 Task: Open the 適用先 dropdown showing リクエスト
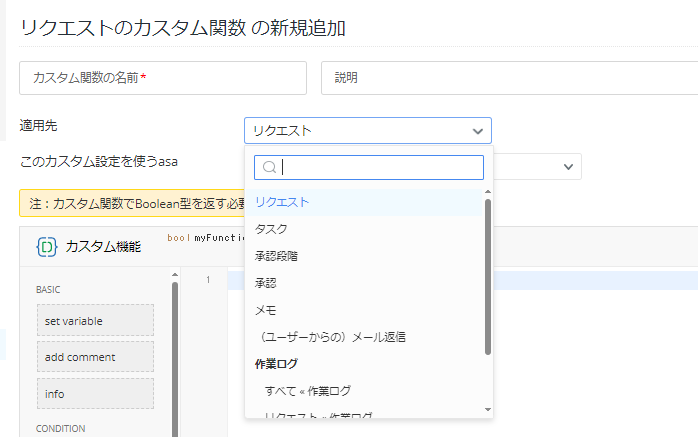click(x=367, y=130)
